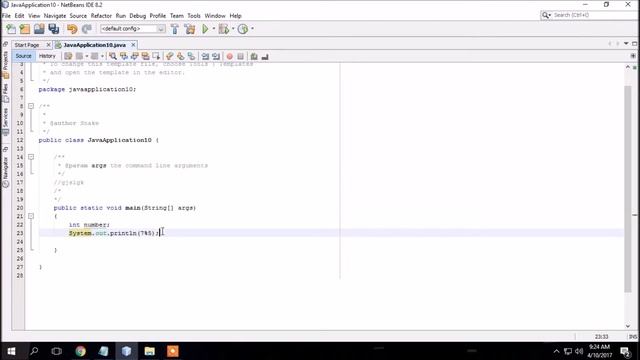Image resolution: width=640 pixels, height=360 pixels.
Task: Start Macro Recording red circle icon
Action: [x=229, y=56]
